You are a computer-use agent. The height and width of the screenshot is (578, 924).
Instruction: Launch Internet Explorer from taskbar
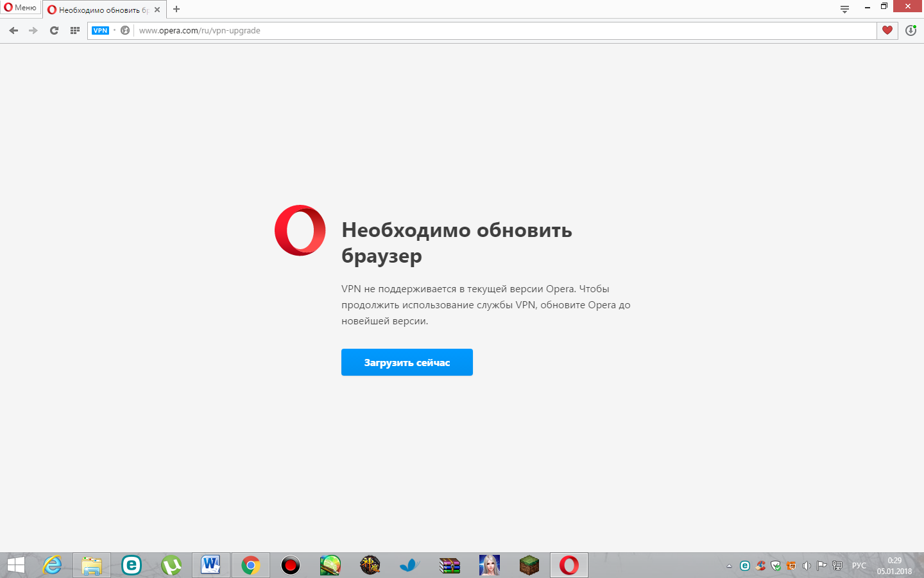point(52,565)
